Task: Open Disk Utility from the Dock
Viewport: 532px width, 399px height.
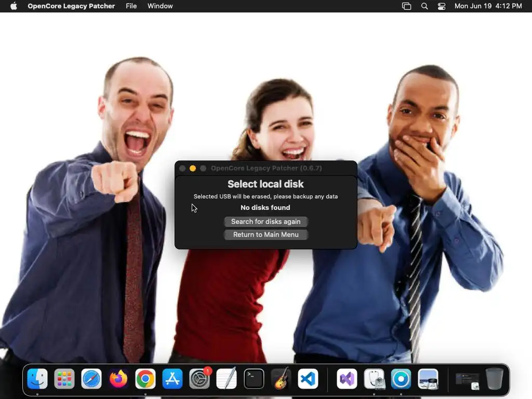Action: pyautogui.click(x=374, y=379)
